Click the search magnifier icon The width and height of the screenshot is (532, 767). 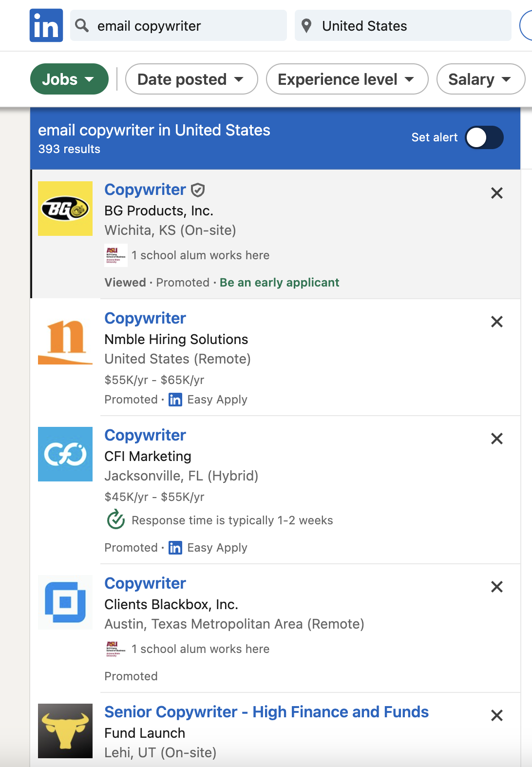(82, 25)
